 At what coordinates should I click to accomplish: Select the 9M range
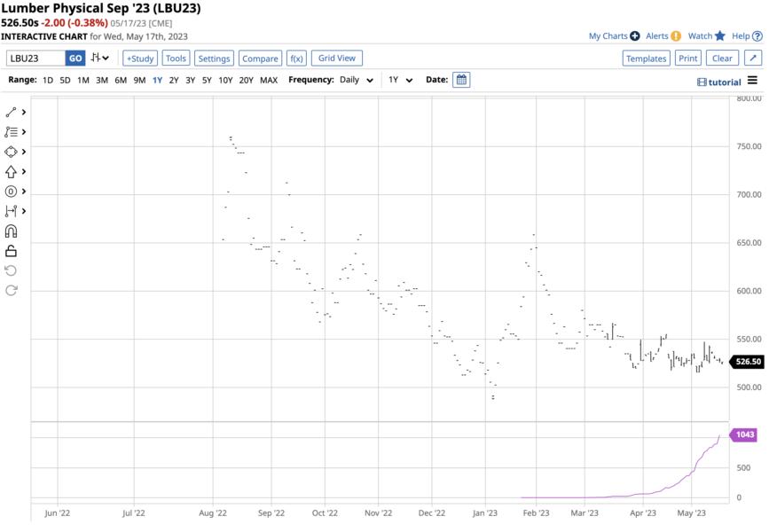[x=140, y=80]
